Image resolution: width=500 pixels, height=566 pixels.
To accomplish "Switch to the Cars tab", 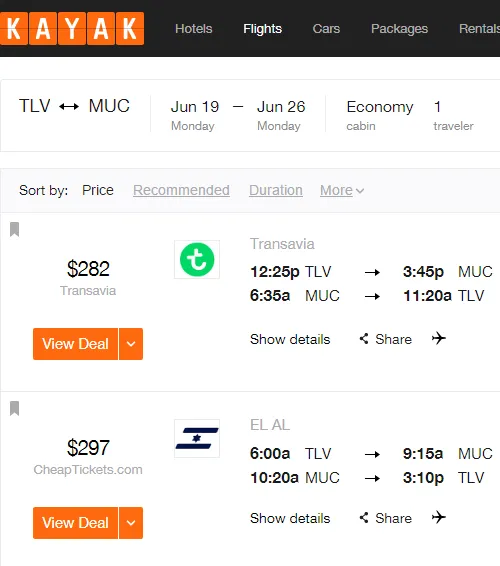I will pos(326,29).
